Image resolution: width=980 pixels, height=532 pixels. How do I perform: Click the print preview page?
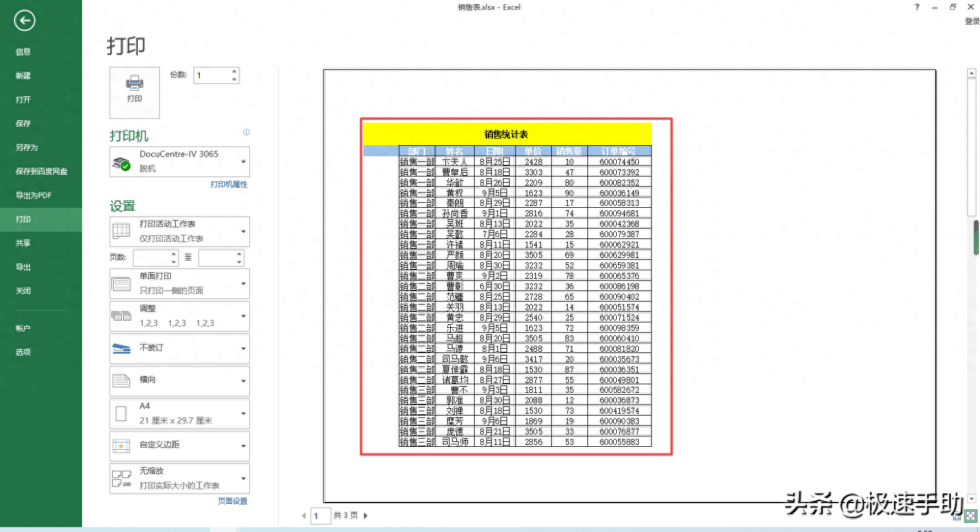[630, 286]
